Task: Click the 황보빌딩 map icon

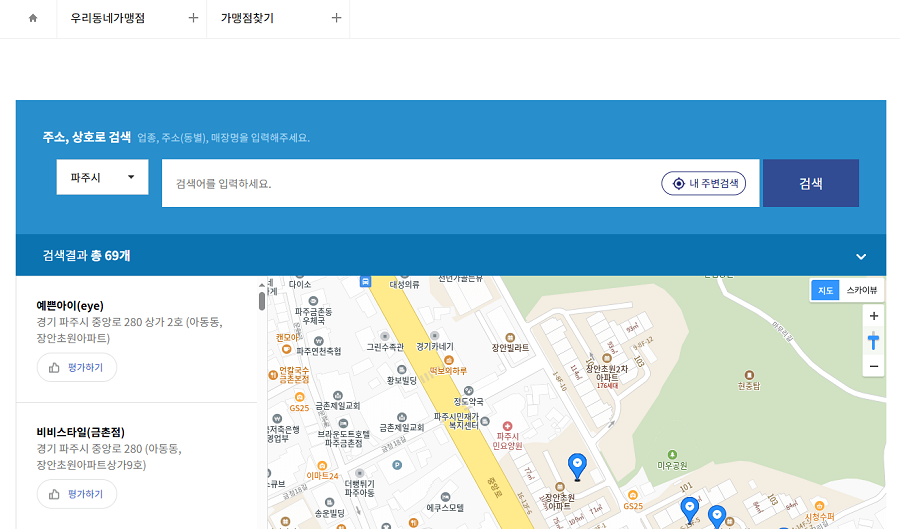Action: [402, 369]
